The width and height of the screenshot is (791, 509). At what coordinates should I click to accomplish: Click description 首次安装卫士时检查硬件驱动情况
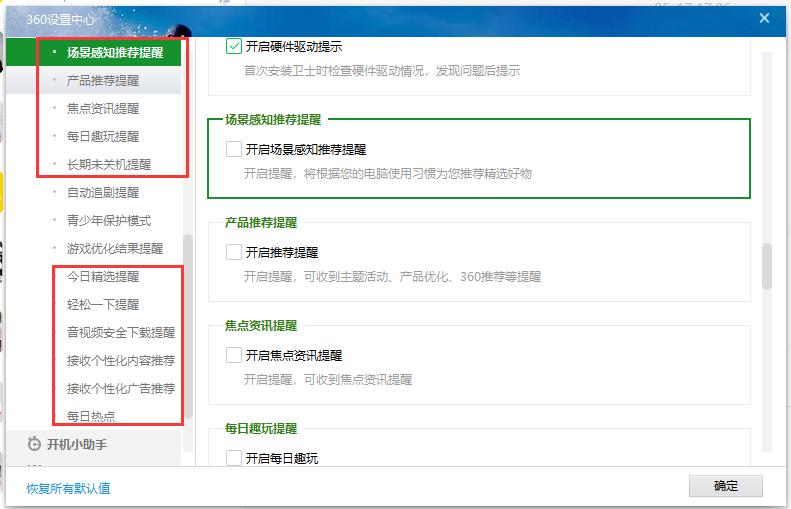[382, 71]
